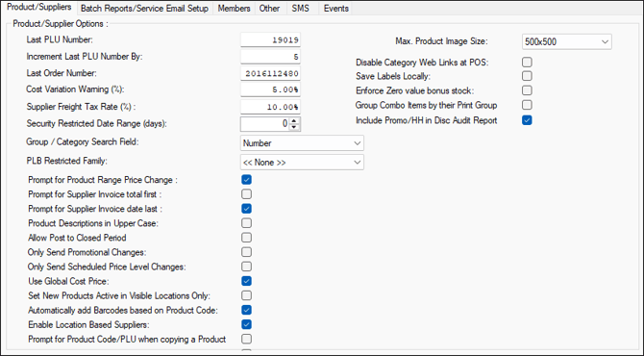Switch to the Other tab

pyautogui.click(x=269, y=9)
